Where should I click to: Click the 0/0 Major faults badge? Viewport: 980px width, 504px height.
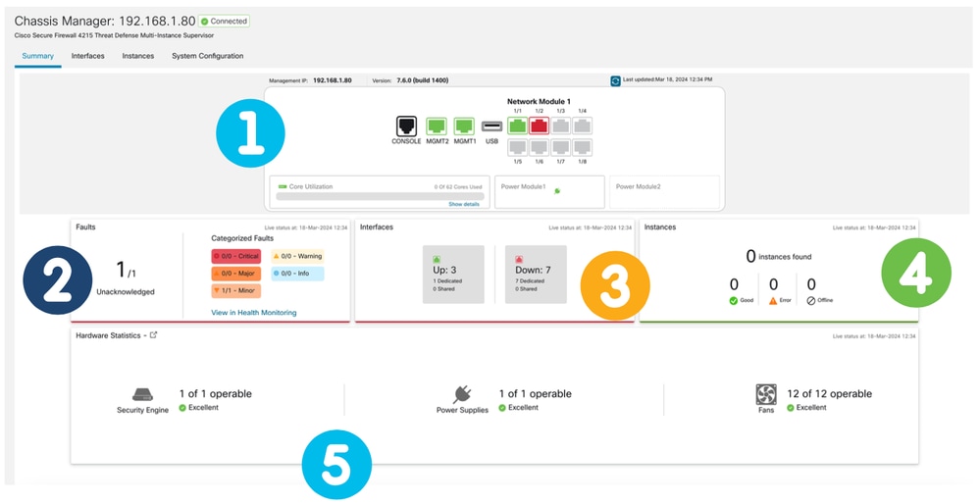(x=236, y=274)
